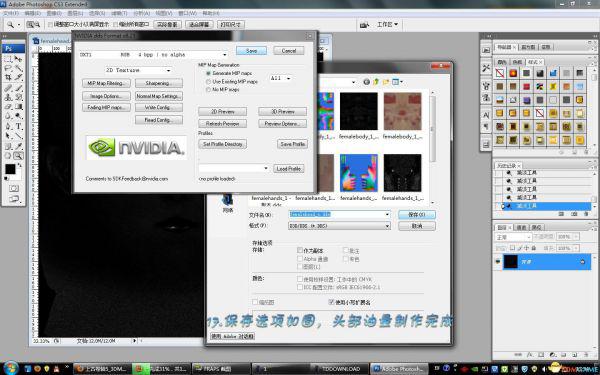Select the Move tool in toolbox
Image resolution: width=600 pixels, height=375 pixels.
18,59
